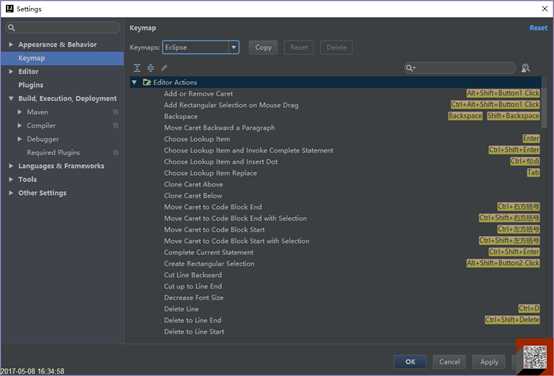Image resolution: width=554 pixels, height=376 pixels.
Task: Select Move Caret to Code Block Start
Action: point(214,229)
